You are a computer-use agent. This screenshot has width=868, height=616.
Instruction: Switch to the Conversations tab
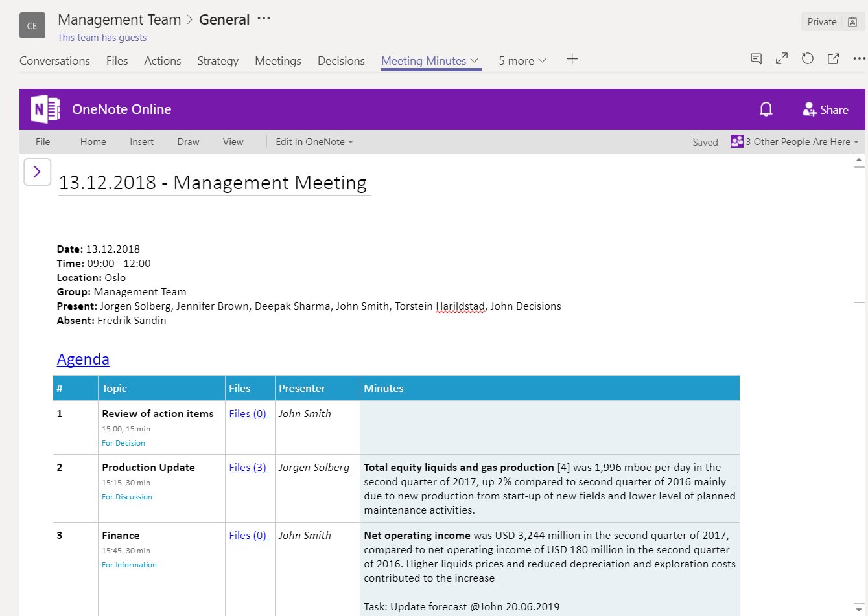[54, 61]
